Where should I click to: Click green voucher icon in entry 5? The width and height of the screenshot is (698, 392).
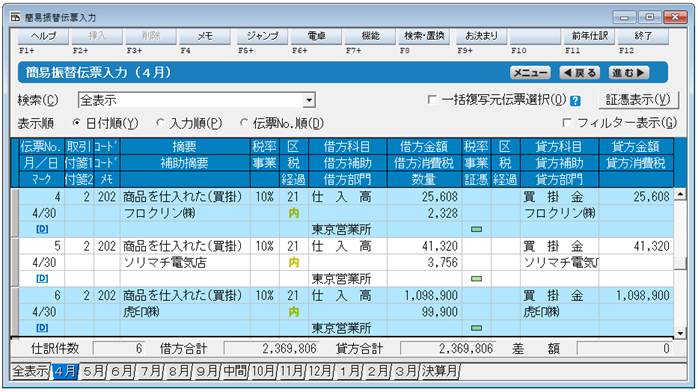[476, 279]
